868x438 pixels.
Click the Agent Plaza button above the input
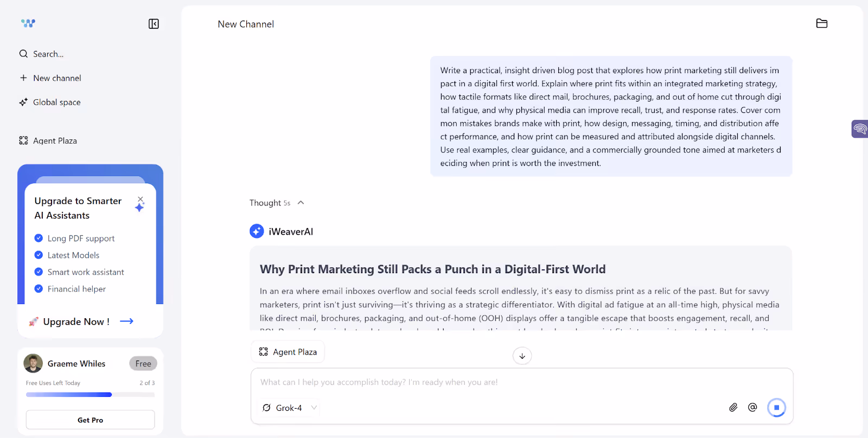288,352
